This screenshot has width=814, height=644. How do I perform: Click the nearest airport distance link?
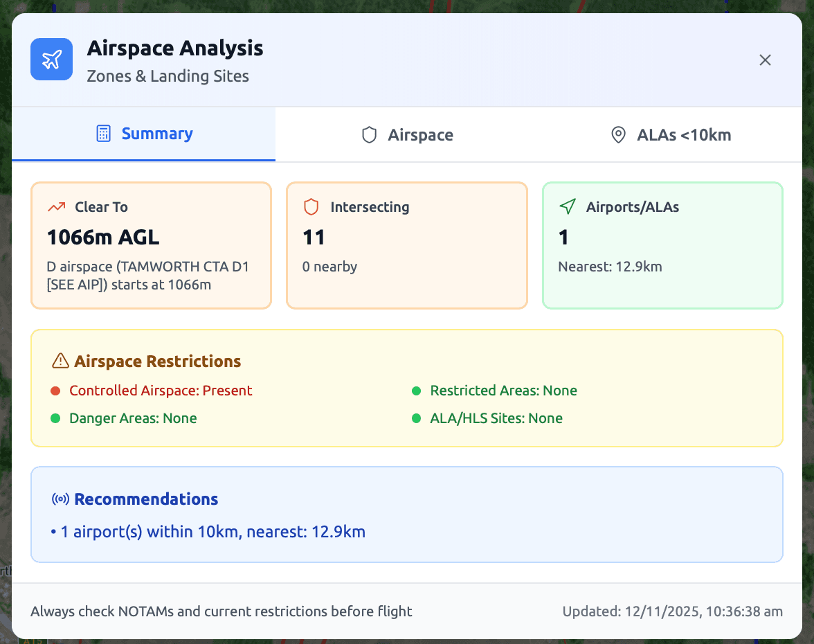tap(610, 267)
